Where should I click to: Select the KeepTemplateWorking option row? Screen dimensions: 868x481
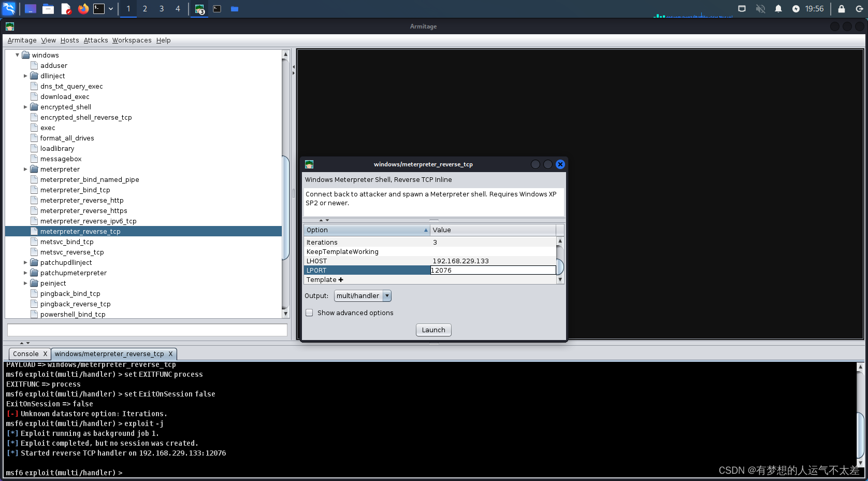point(430,251)
